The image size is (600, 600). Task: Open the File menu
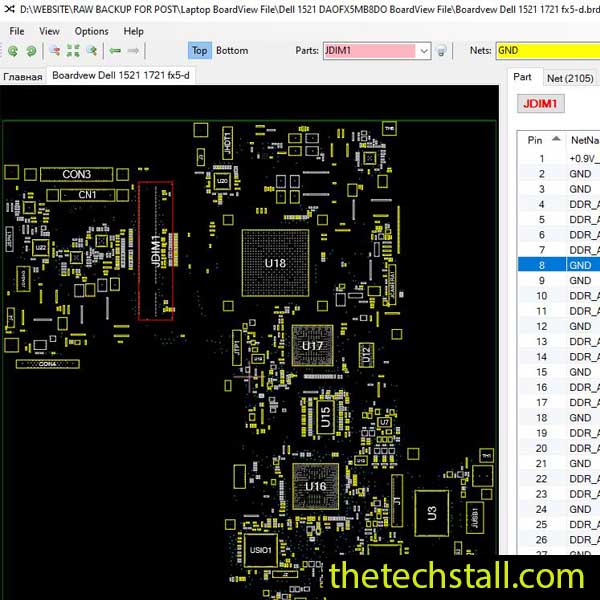pos(16,31)
